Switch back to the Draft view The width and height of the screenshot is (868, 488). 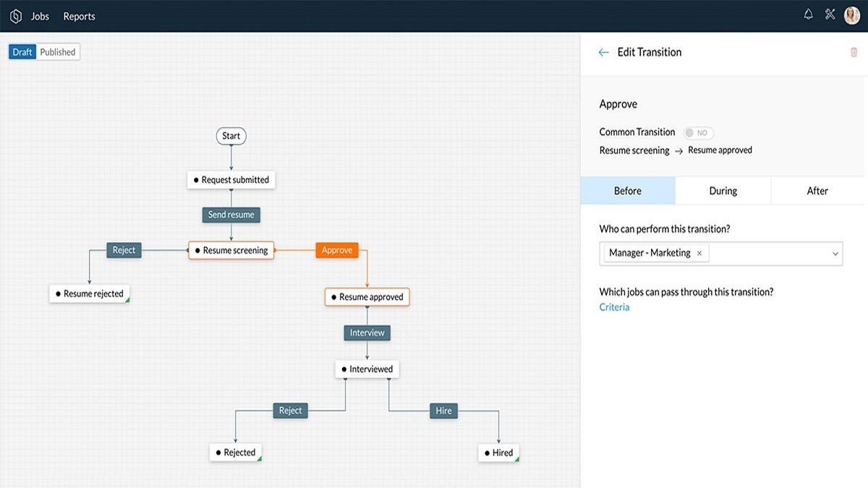tap(22, 51)
